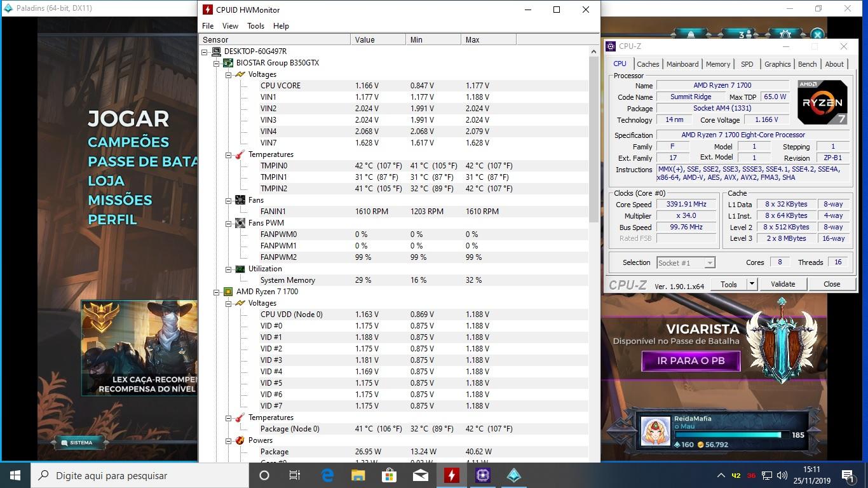Viewport: 868px width, 488px height.
Task: Open File Explorer from the taskbar
Action: click(358, 475)
